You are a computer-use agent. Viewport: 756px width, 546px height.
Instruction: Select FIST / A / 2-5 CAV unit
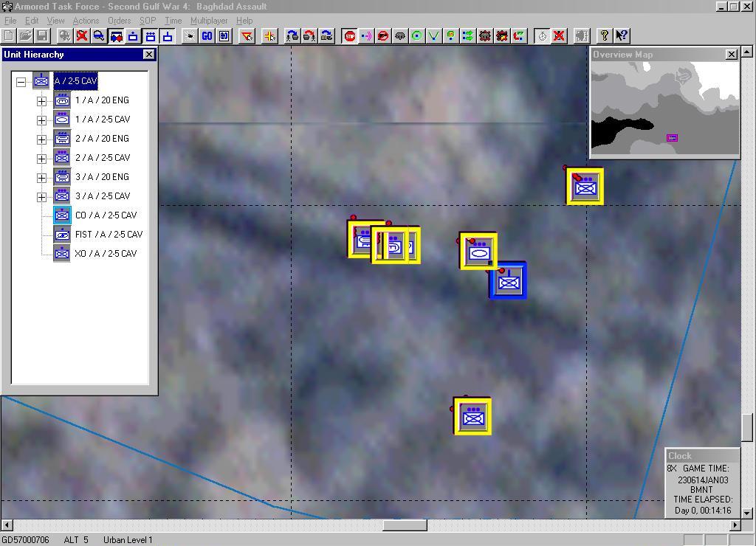pos(109,235)
